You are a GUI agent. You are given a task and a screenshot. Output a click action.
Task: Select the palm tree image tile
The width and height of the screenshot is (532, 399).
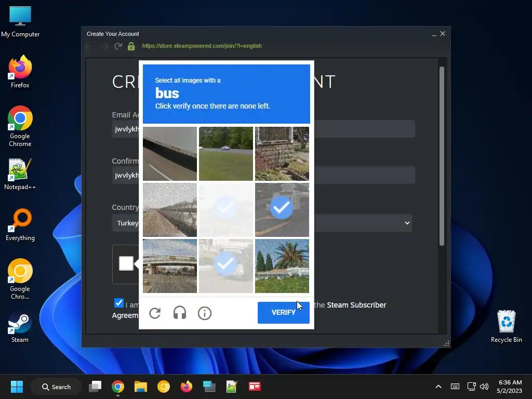coord(282,266)
